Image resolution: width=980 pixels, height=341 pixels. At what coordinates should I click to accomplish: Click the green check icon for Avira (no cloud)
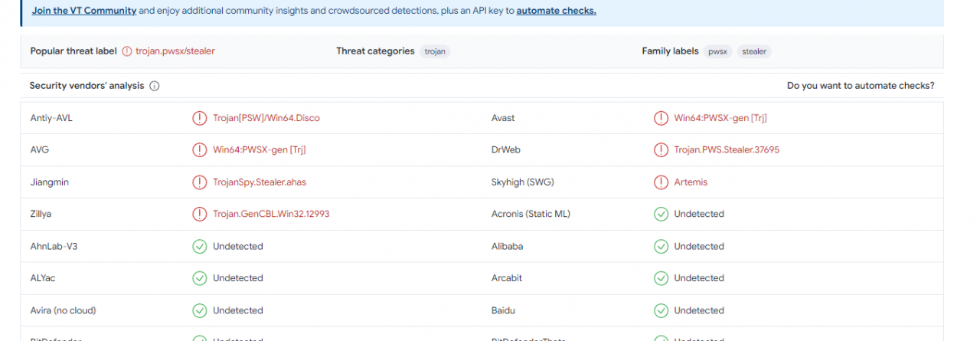[200, 310]
